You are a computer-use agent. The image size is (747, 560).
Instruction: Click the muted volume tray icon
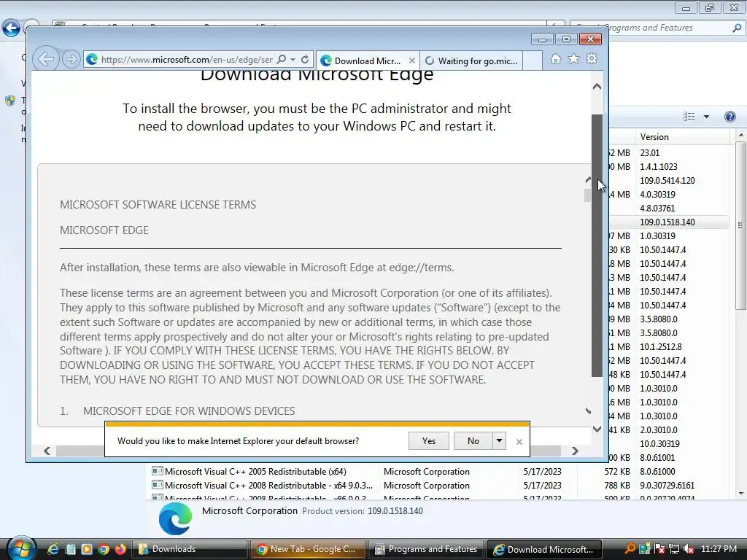click(x=689, y=549)
